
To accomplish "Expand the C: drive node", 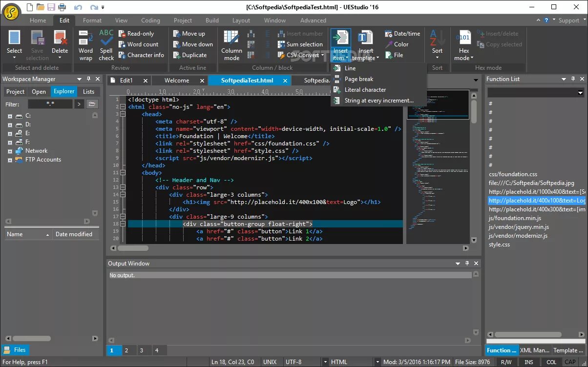I will 9,116.
